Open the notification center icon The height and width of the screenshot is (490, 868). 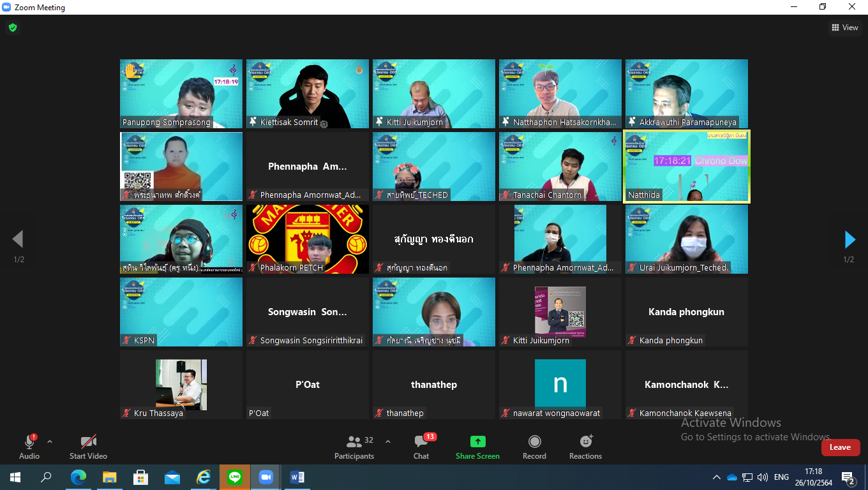click(x=849, y=478)
